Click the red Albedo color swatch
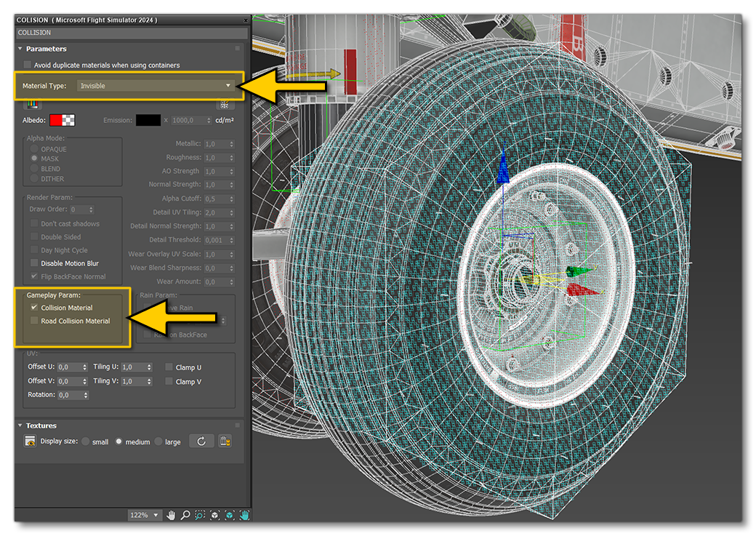This screenshot has height=536, width=756. coord(57,120)
